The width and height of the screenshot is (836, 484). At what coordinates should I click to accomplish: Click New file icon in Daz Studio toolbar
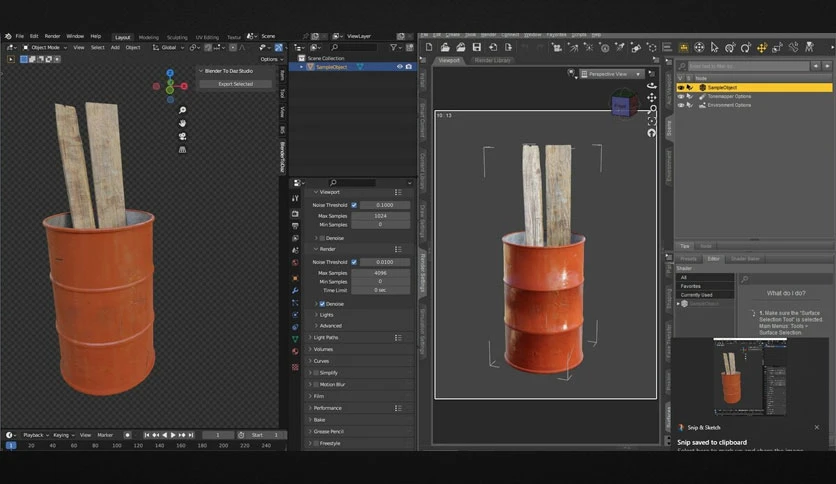[429, 47]
